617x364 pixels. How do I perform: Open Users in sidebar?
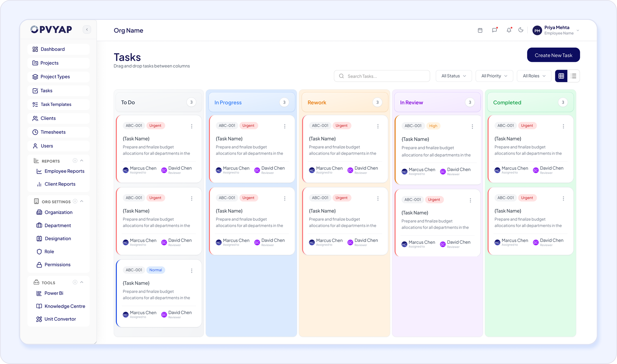pos(58,146)
